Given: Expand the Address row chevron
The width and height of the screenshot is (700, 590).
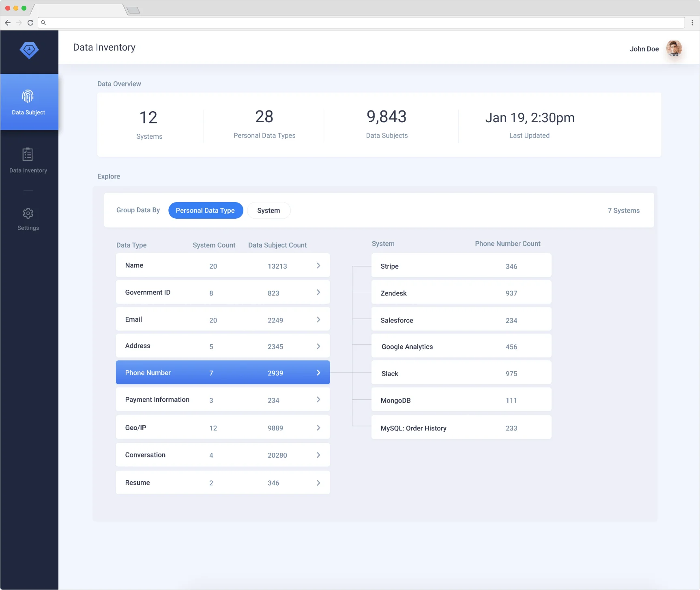Looking at the screenshot, I should tap(318, 346).
